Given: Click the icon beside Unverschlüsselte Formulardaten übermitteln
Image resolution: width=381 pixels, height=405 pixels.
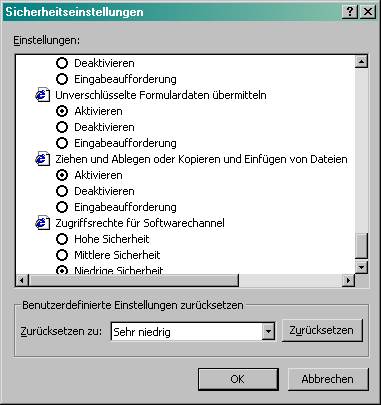Looking at the screenshot, I should click(42, 95).
